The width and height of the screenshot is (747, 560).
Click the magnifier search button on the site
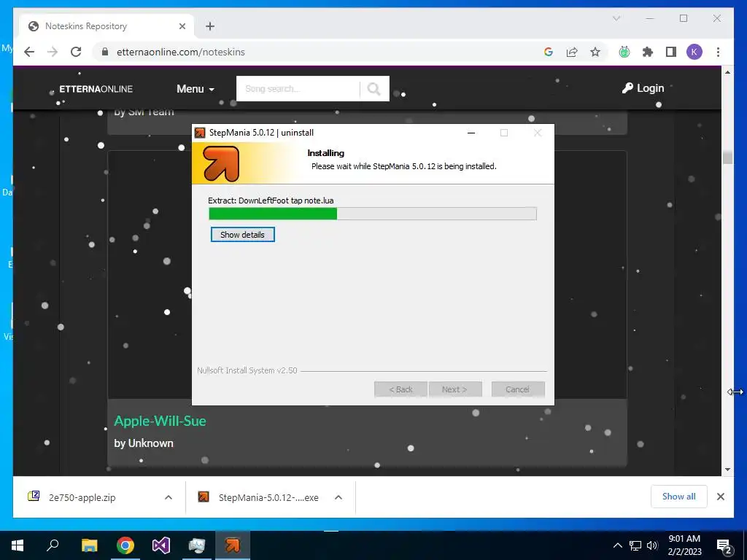click(374, 88)
